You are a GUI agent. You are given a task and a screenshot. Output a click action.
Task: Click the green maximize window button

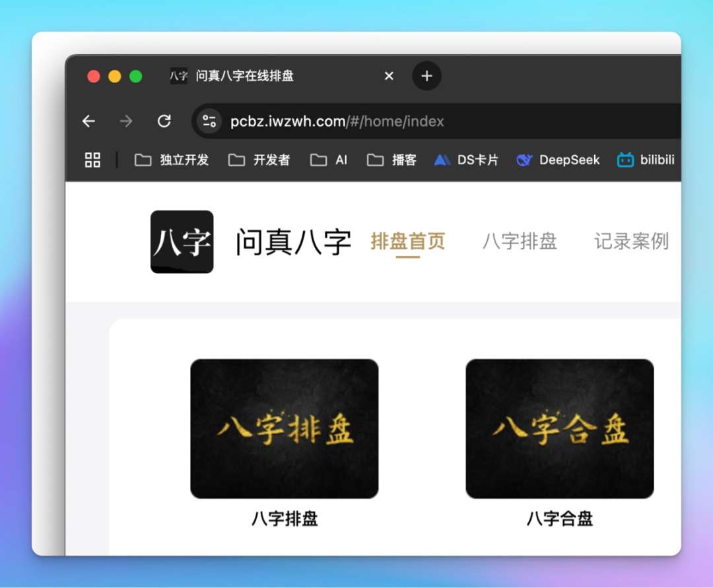click(x=136, y=77)
